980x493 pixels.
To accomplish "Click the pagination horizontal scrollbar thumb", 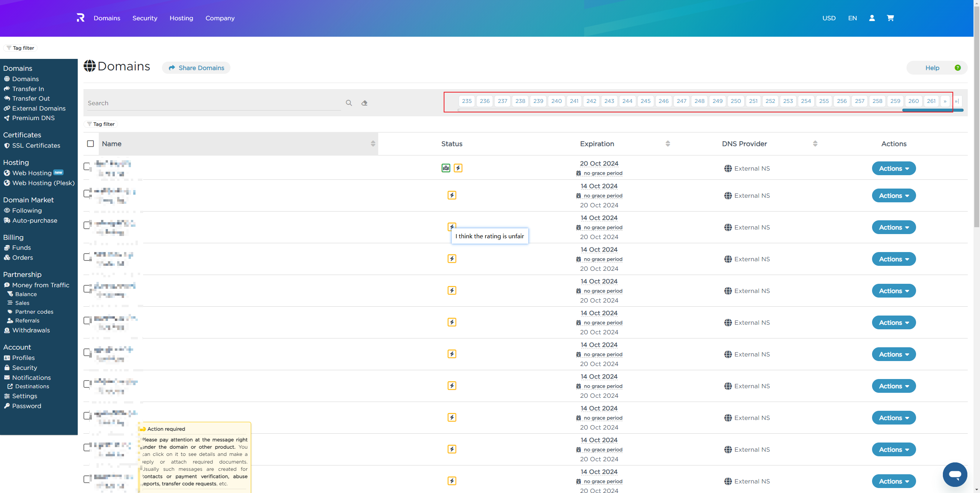I will coord(932,110).
